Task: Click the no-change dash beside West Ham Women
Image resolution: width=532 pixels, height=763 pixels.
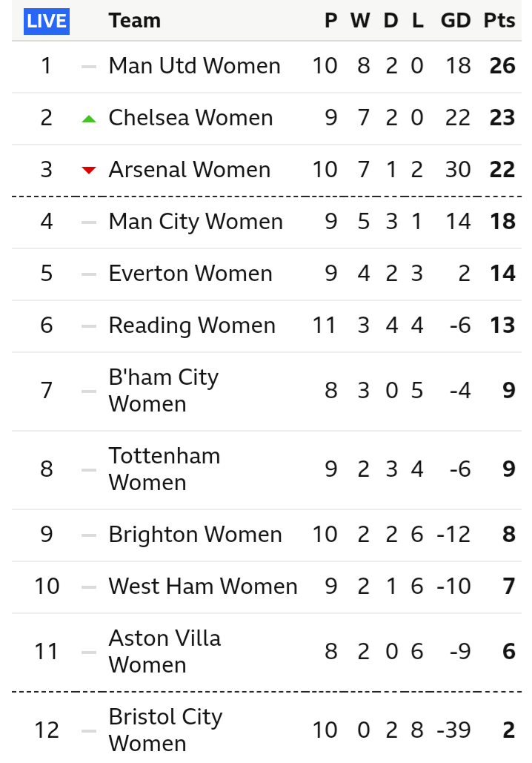Action: pyautogui.click(x=89, y=587)
